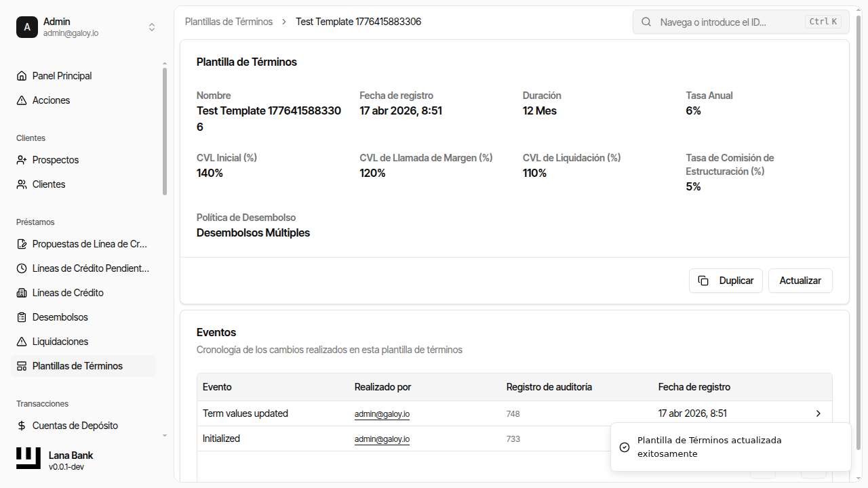Focus the Navega o introduce el ID search field

point(729,22)
